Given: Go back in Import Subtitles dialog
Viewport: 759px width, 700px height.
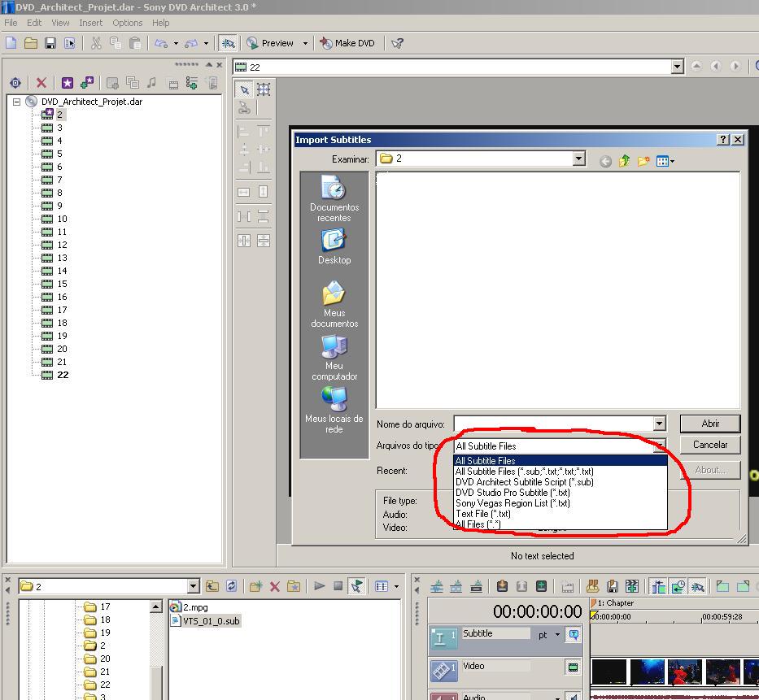Looking at the screenshot, I should coord(605,161).
